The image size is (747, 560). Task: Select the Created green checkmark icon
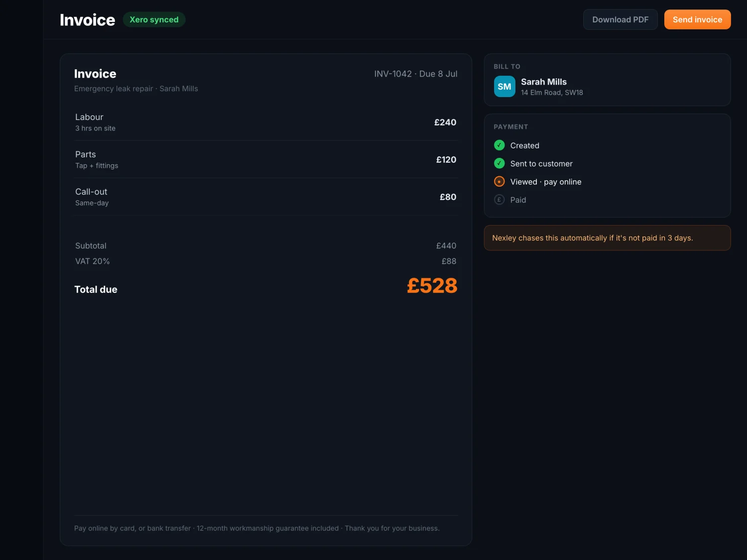pyautogui.click(x=499, y=145)
